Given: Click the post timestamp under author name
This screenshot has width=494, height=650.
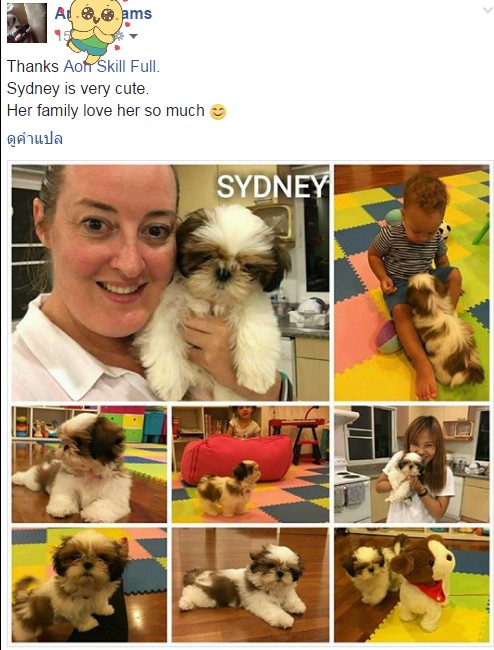Looking at the screenshot, I should point(63,36).
